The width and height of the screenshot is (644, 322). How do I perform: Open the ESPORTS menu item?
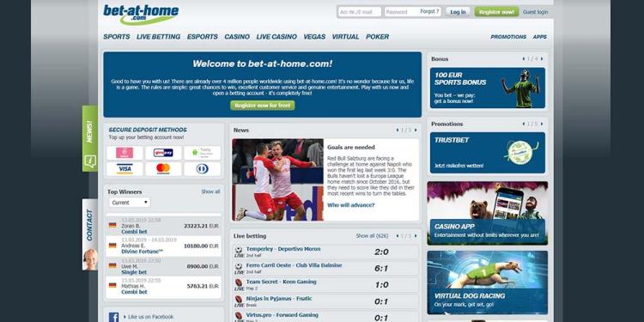pos(203,37)
